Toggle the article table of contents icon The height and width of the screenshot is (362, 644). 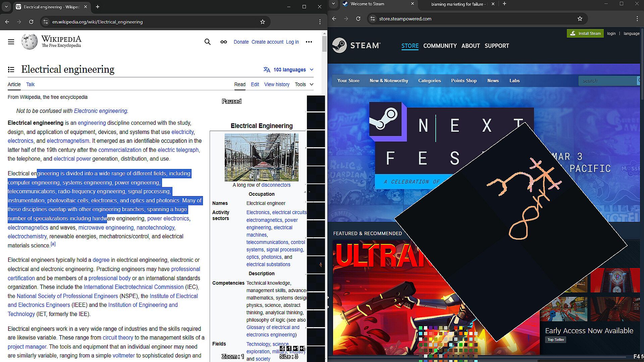click(x=11, y=70)
